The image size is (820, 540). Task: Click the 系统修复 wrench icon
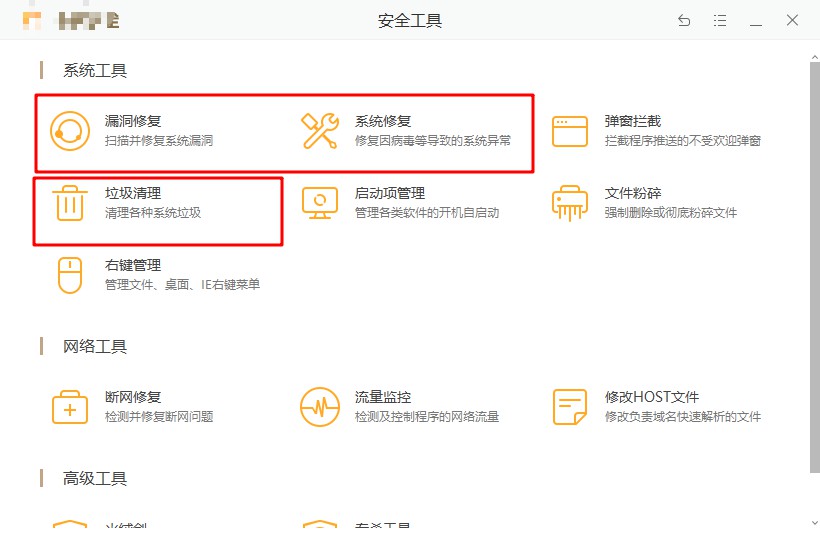320,132
